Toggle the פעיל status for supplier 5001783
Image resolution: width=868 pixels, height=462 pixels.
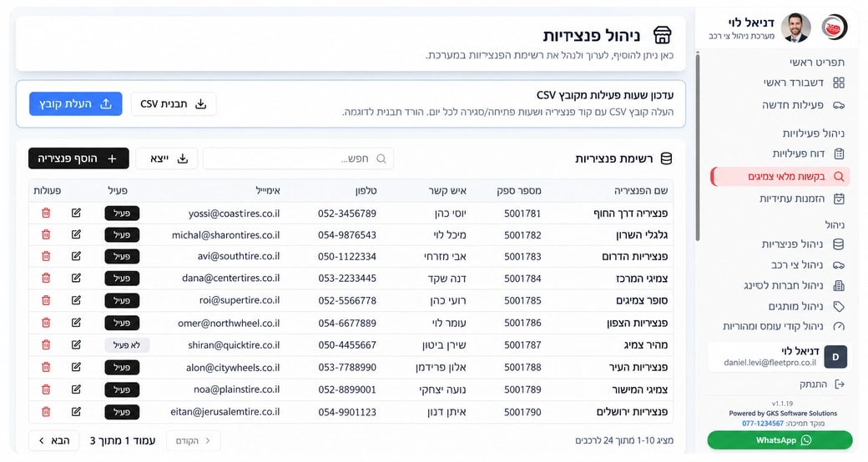coord(122,256)
